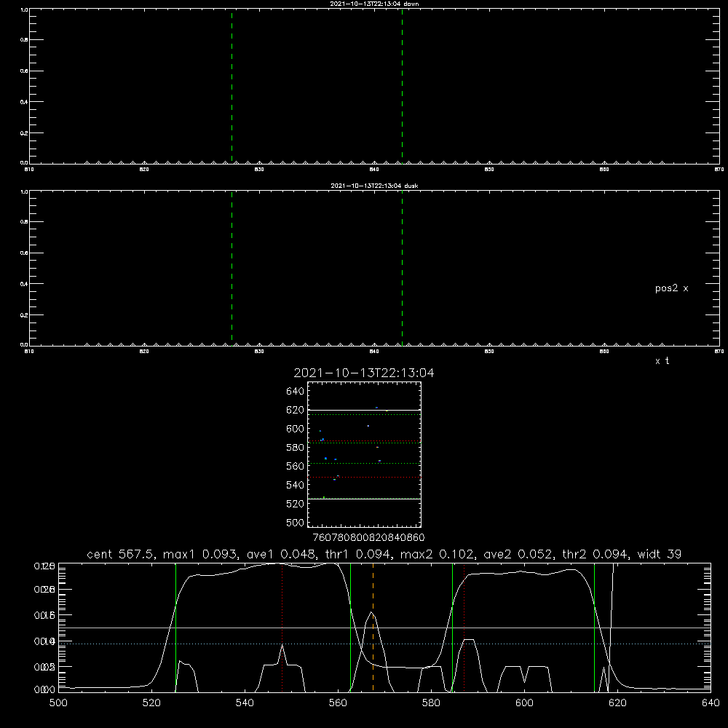The image size is (728, 728).
Task: Click right green dashed line in dawn plot
Action: coord(402,86)
